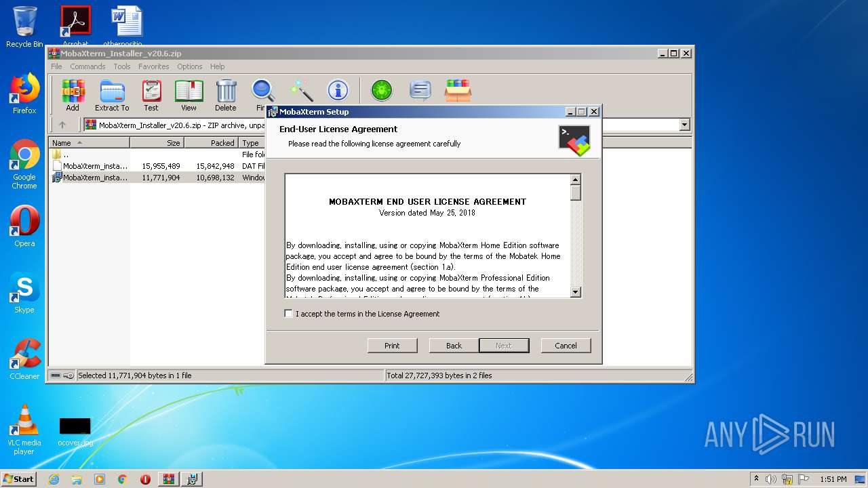This screenshot has height=488, width=868.
Task: Click the Info toolbar icon
Action: pyautogui.click(x=338, y=90)
